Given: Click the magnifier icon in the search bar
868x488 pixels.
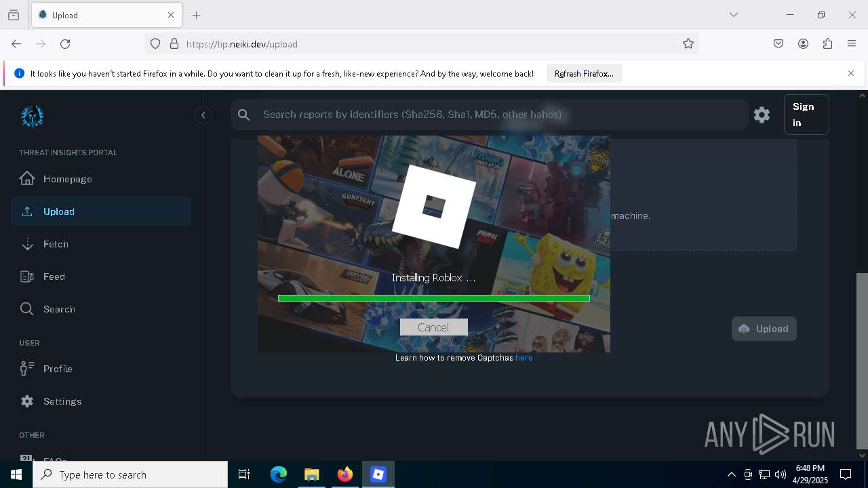Looking at the screenshot, I should (244, 115).
